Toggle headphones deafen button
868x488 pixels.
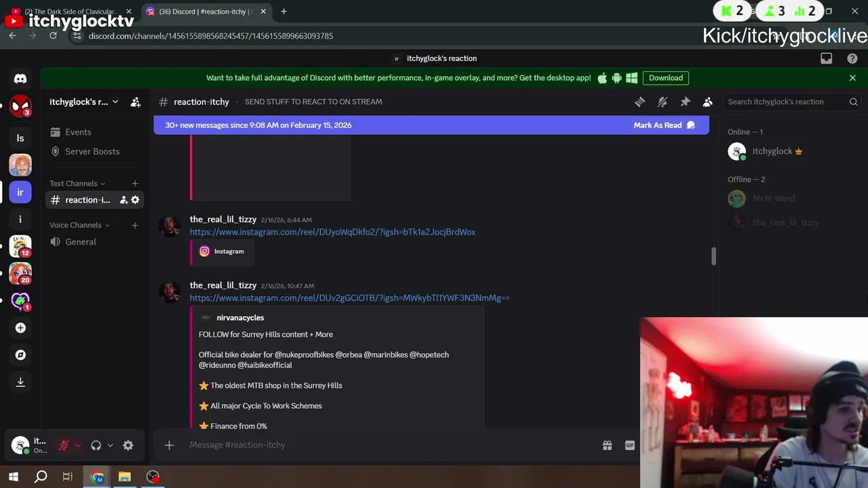pyautogui.click(x=96, y=445)
